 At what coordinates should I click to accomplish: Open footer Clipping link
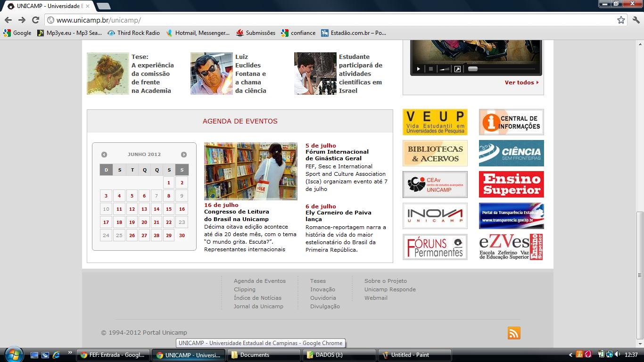245,289
